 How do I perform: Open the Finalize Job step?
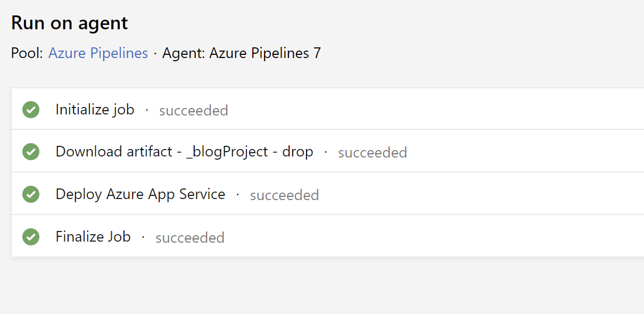pos(93,236)
